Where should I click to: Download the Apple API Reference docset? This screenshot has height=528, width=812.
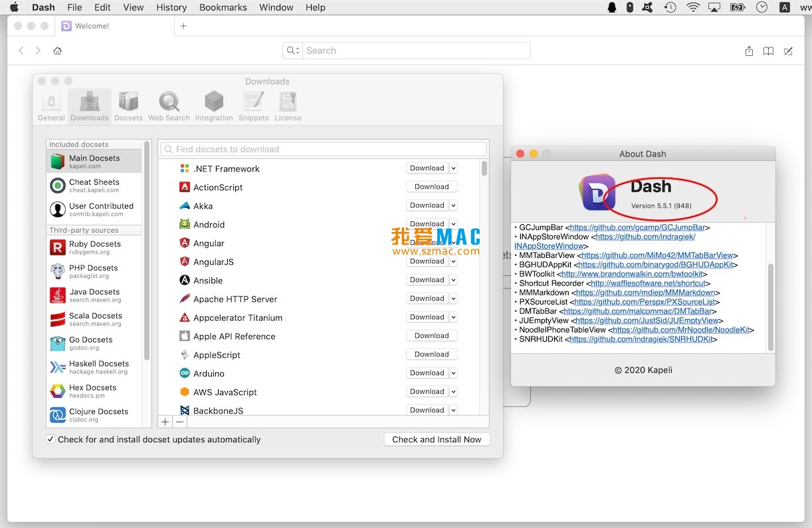tap(432, 336)
